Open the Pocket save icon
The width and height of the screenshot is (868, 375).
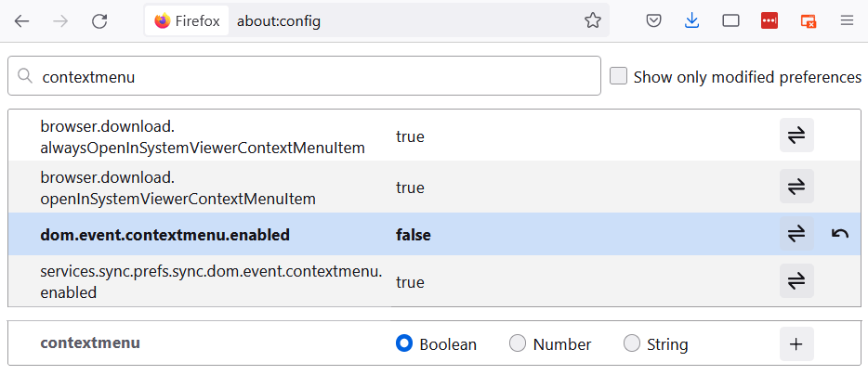[653, 20]
